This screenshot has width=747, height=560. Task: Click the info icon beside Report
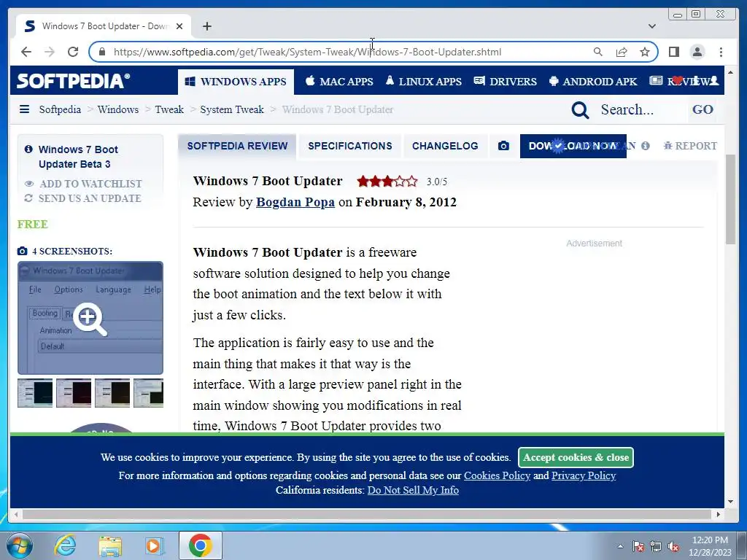pos(646,146)
